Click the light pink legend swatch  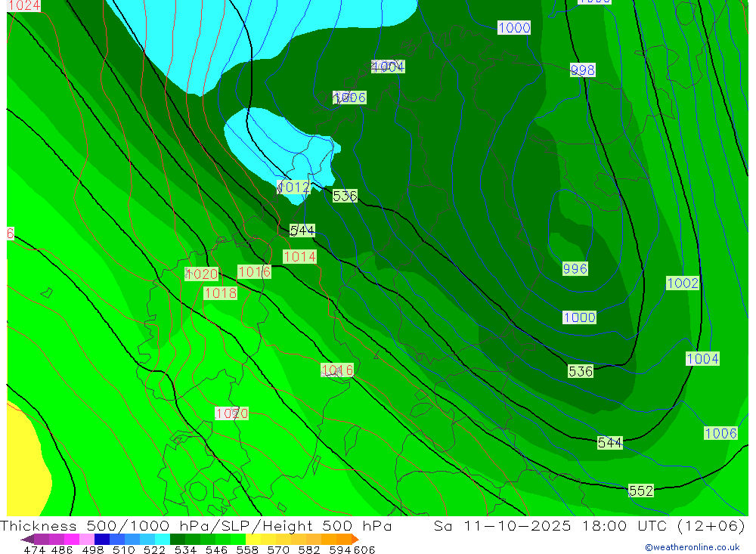tap(87, 539)
